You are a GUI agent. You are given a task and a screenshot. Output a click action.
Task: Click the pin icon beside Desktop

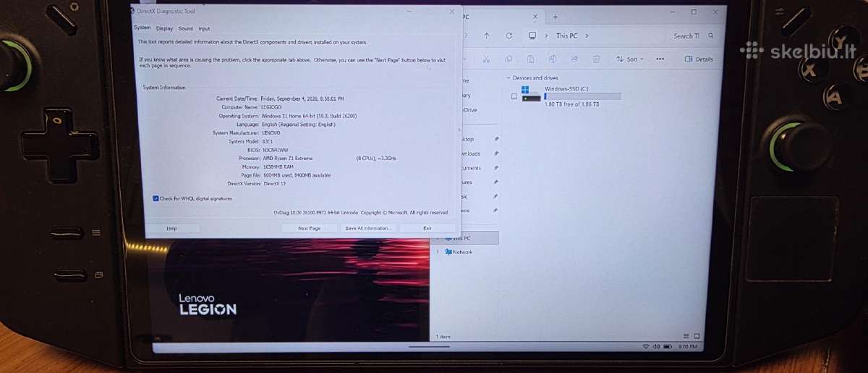(496, 139)
